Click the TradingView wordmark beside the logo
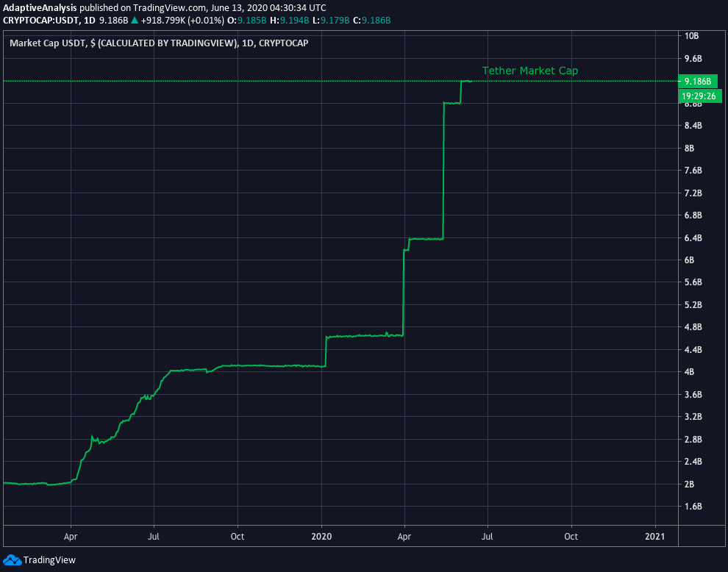This screenshot has width=728, height=572. click(x=49, y=560)
